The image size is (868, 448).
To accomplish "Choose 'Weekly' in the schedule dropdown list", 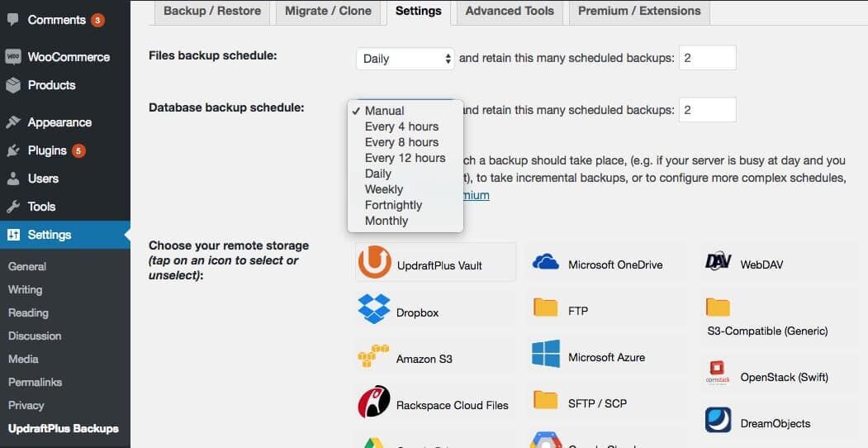I will (x=384, y=189).
